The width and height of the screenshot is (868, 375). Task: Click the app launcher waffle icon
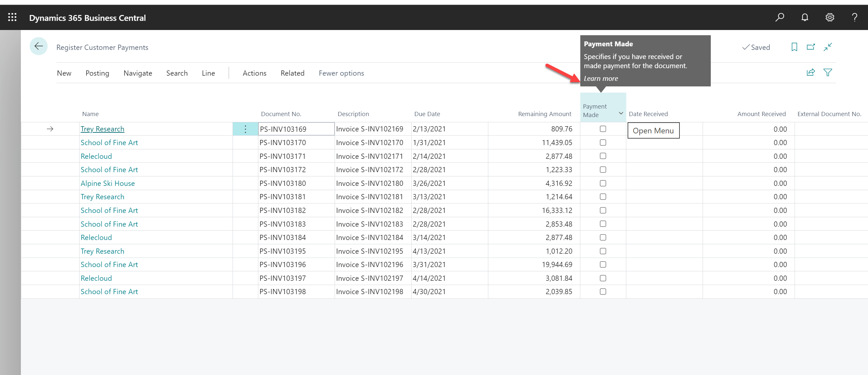[x=12, y=17]
